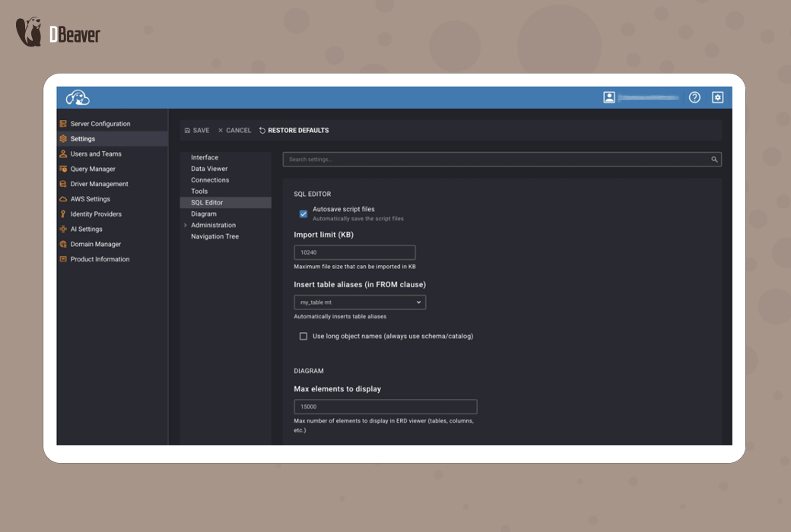Image resolution: width=791 pixels, height=532 pixels.
Task: Go to Query Manager section
Action: click(93, 169)
